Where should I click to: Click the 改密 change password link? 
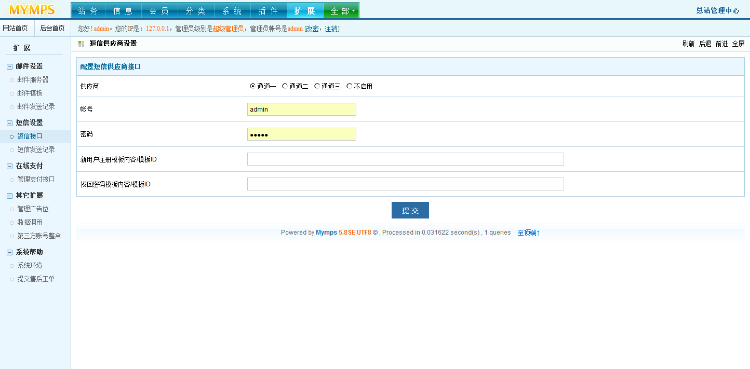point(313,29)
